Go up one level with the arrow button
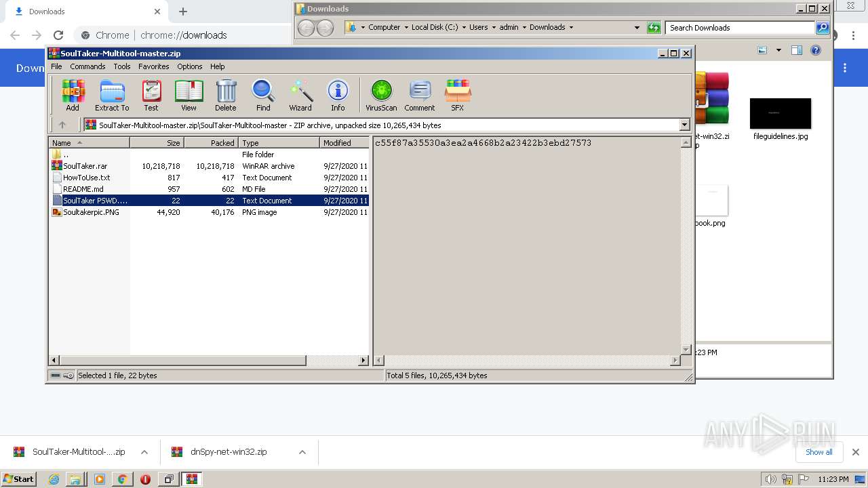The image size is (868, 488). (62, 125)
